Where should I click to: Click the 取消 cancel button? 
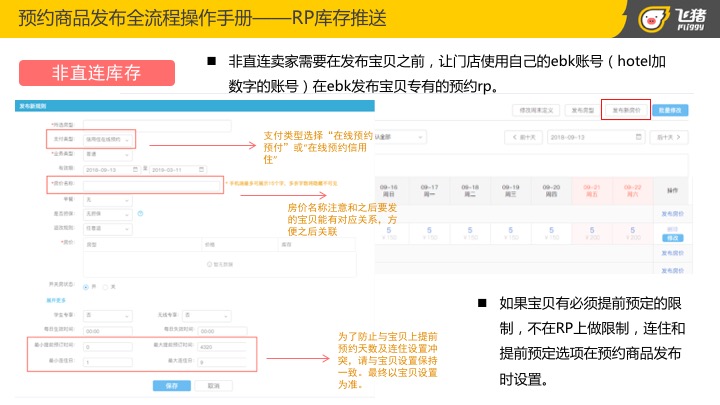214,386
